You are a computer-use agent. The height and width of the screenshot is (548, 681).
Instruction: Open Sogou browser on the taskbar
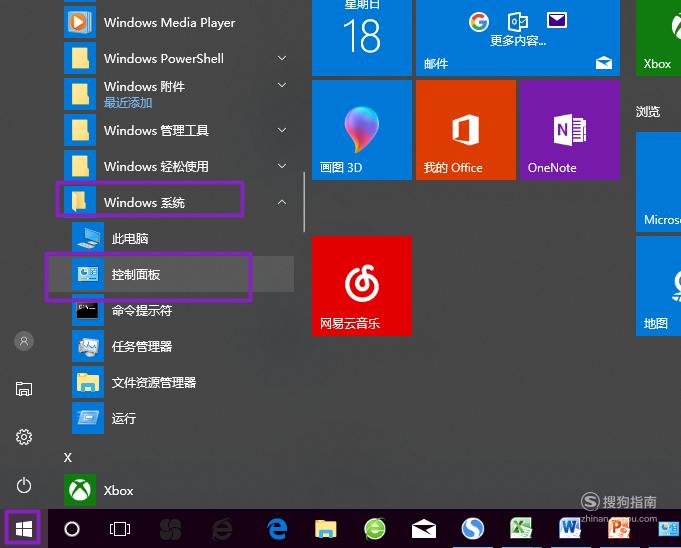[x=473, y=528]
